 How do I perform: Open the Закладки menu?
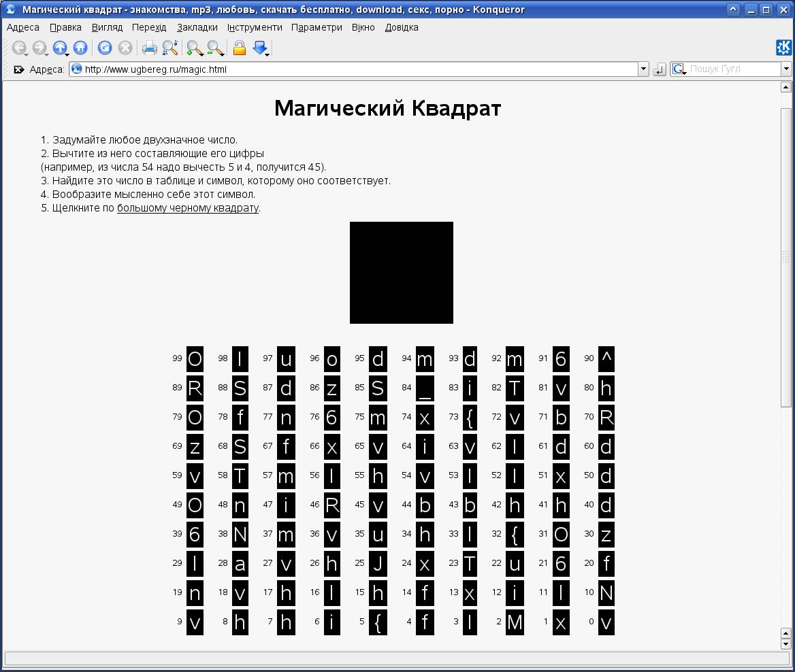(x=197, y=27)
